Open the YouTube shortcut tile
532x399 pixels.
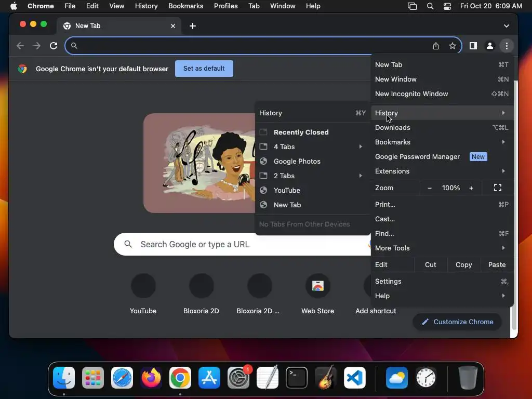(x=143, y=294)
